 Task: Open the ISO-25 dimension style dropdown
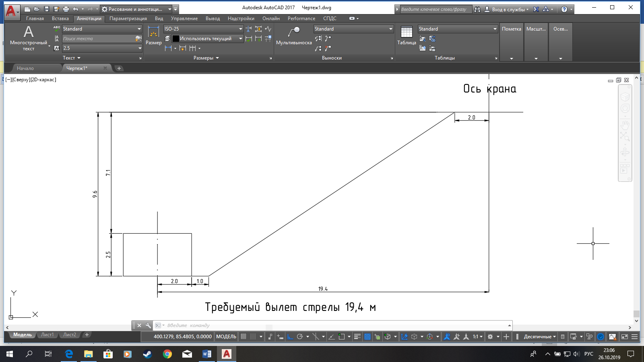241,29
